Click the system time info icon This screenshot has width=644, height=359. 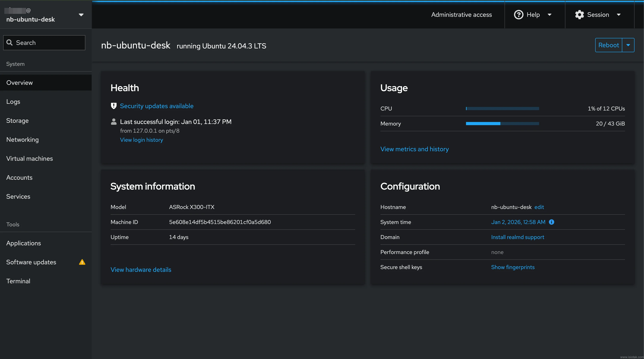pos(551,222)
